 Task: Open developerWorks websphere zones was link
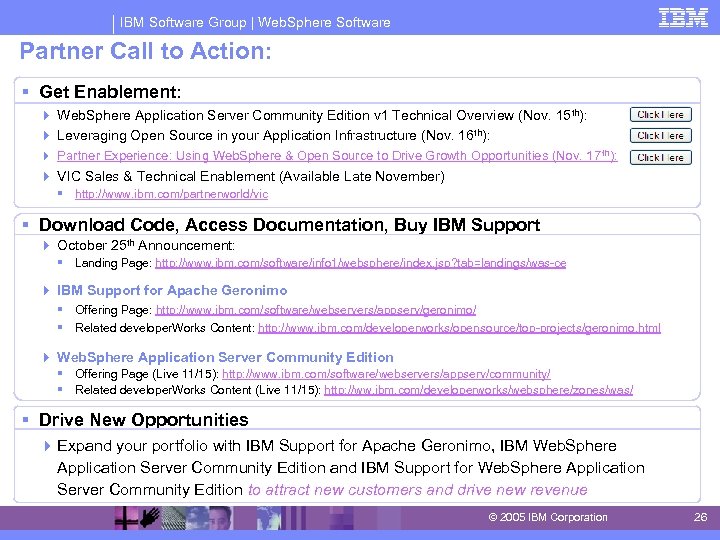[x=478, y=390]
